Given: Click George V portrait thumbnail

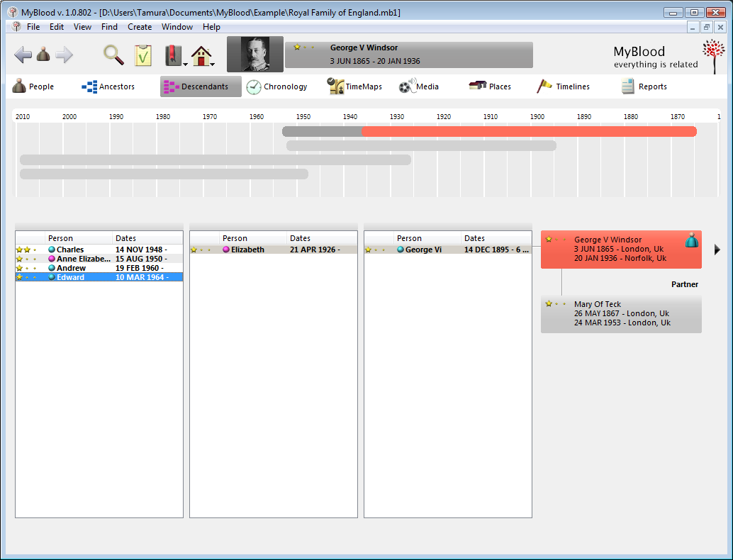Looking at the screenshot, I should coord(254,54).
